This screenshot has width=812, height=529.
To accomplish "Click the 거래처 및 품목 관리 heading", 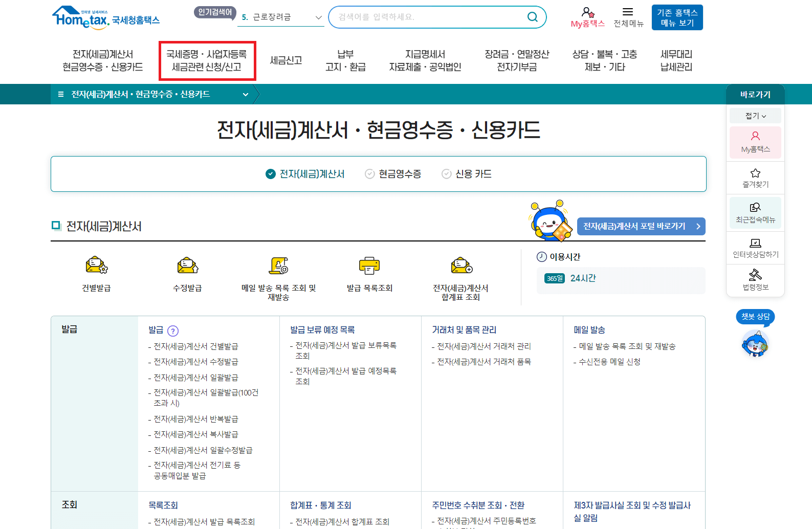I will pos(464,330).
